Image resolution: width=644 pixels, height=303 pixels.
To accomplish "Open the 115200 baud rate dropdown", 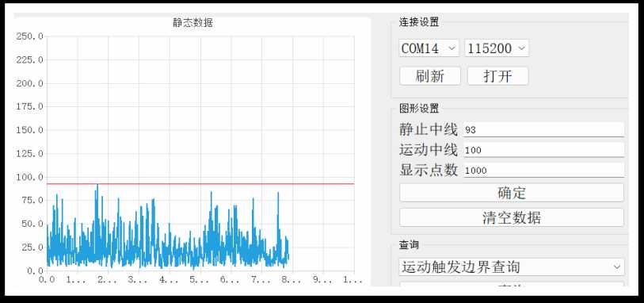I will coord(497,48).
